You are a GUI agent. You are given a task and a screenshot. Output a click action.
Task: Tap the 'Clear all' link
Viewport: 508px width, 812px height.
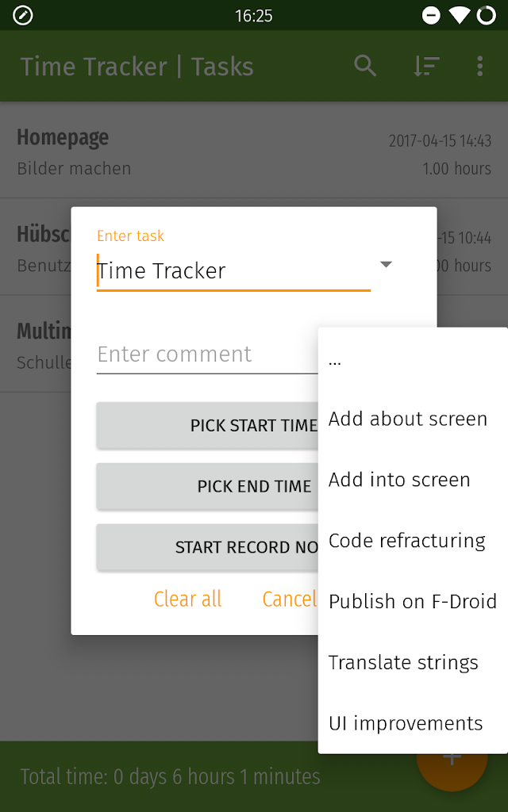[x=188, y=599]
